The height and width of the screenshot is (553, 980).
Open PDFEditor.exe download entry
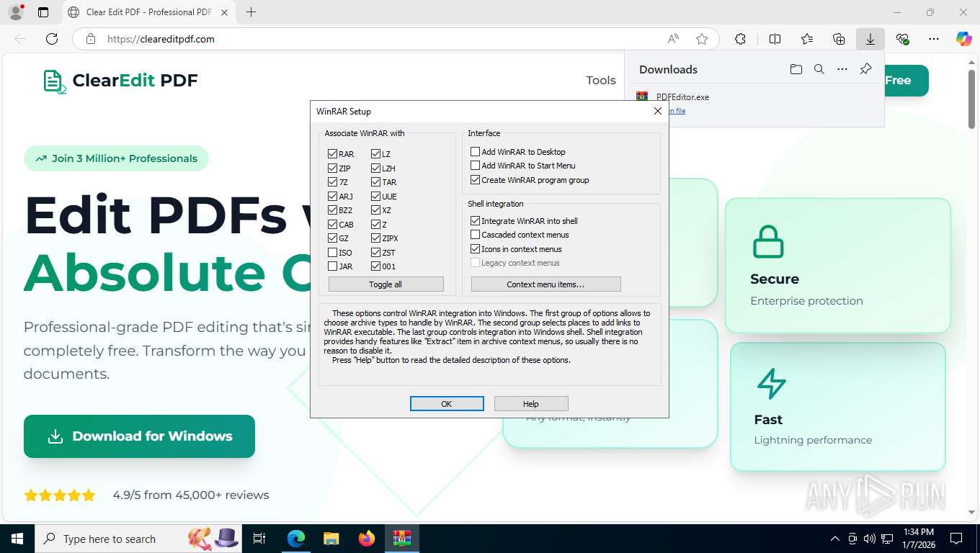682,96
